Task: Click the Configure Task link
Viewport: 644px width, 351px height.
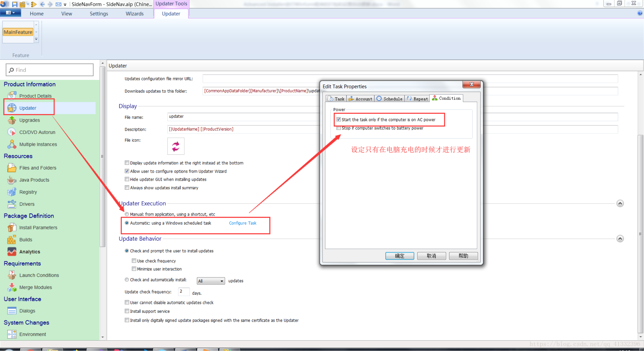Action: (x=243, y=223)
